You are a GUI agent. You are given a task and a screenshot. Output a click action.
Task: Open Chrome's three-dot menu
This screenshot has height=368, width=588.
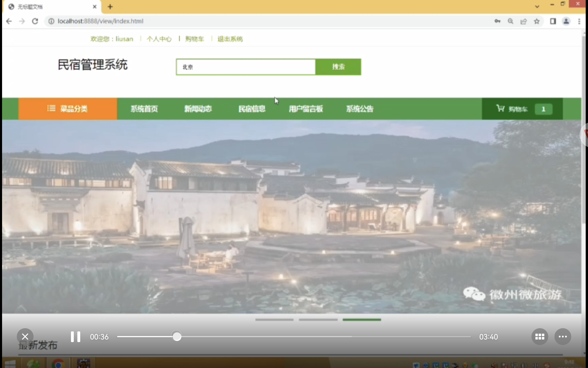[x=579, y=21]
